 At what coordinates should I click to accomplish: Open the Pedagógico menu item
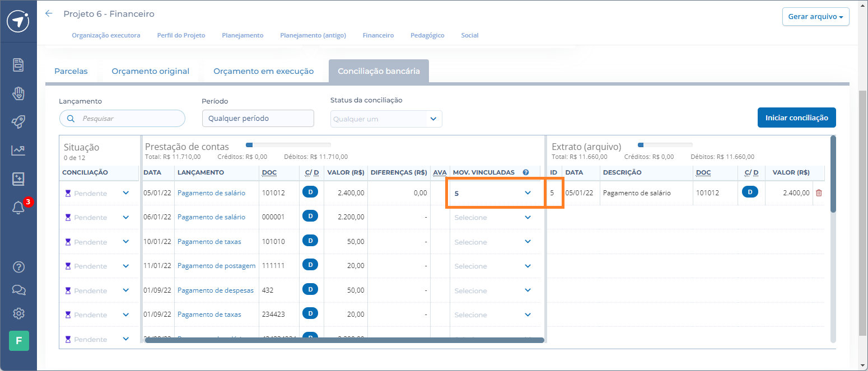427,35
